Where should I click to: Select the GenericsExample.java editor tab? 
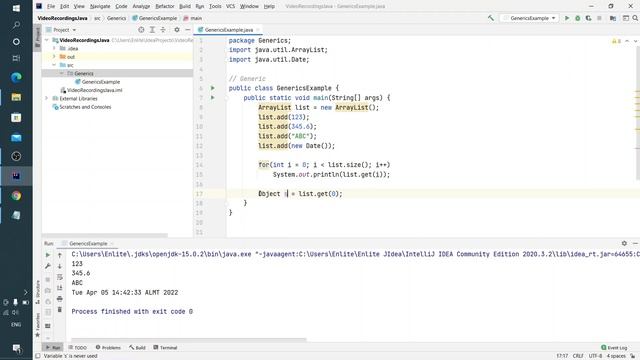(228, 30)
